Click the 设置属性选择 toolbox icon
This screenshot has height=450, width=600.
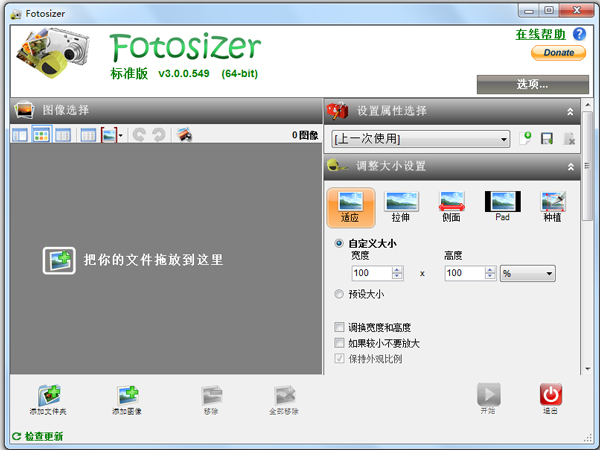coord(337,111)
